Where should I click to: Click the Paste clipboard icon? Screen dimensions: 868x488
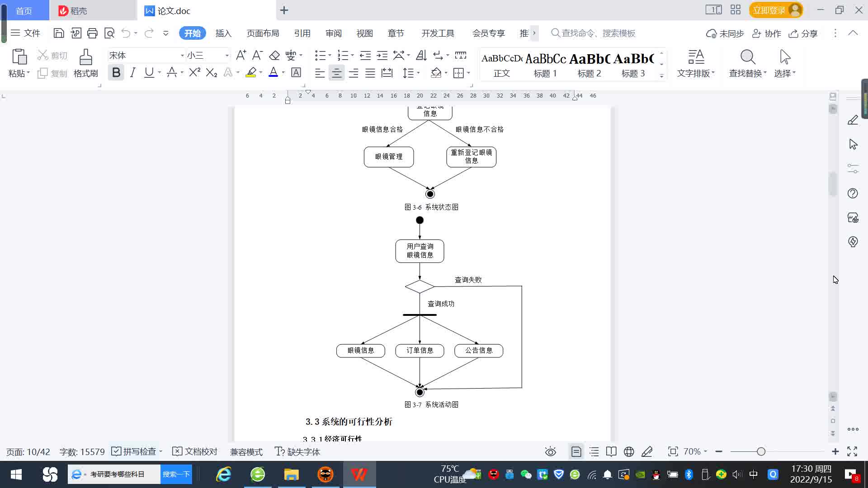click(19, 57)
